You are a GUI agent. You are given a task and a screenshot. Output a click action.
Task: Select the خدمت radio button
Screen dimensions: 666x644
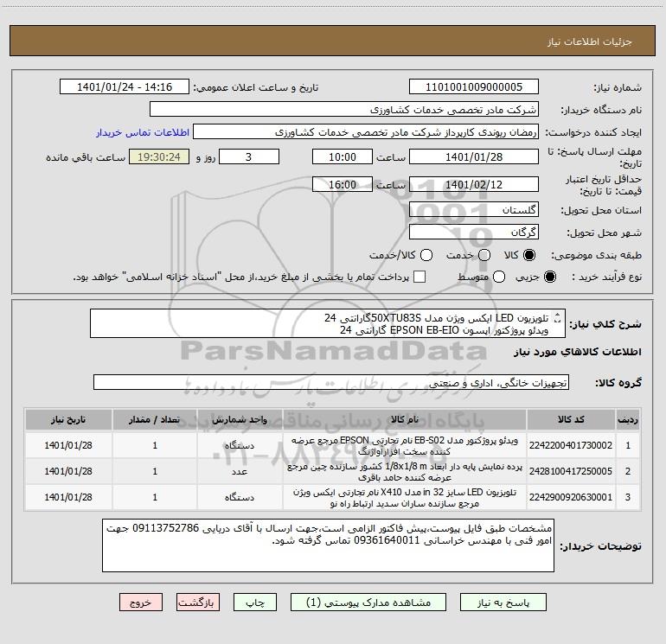click(x=484, y=255)
